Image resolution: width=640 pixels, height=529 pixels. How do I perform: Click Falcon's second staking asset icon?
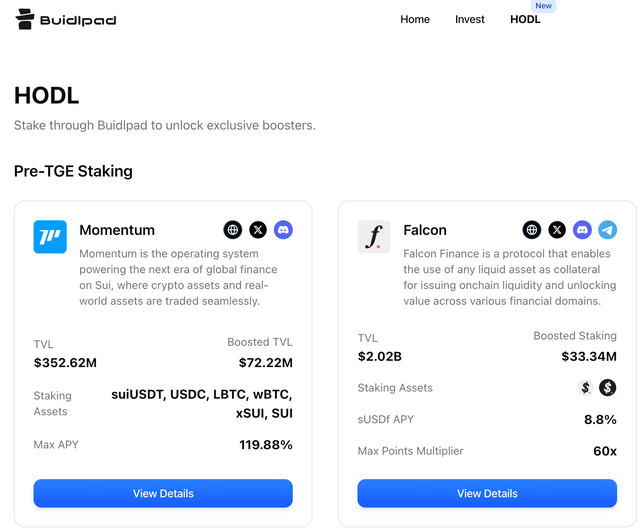pyautogui.click(x=607, y=388)
